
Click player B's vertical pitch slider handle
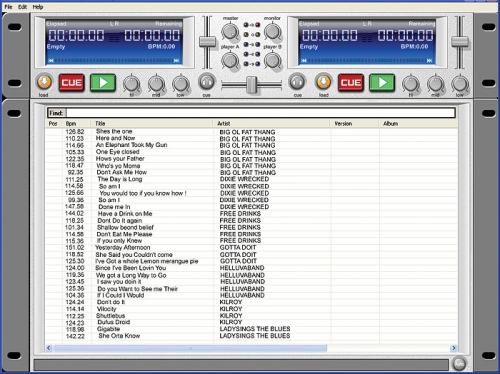coord(460,42)
